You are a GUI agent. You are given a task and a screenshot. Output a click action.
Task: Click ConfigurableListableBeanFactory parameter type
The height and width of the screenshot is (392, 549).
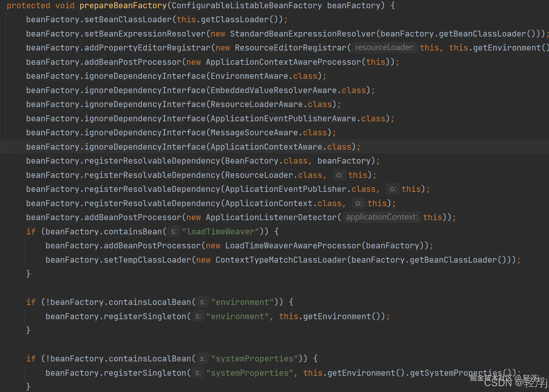(247, 5)
